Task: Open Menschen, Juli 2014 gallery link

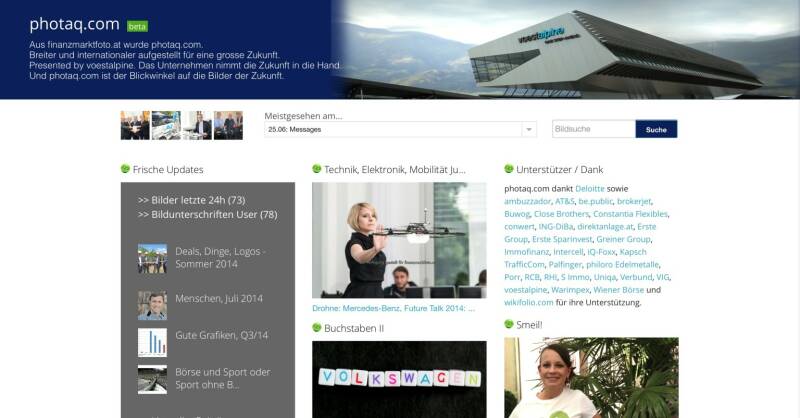Action: click(219, 299)
